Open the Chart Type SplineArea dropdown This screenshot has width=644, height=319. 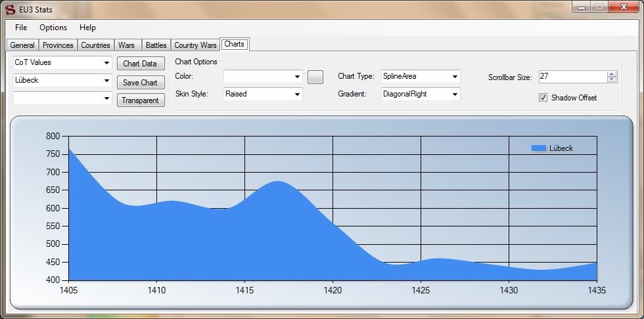[x=455, y=77]
